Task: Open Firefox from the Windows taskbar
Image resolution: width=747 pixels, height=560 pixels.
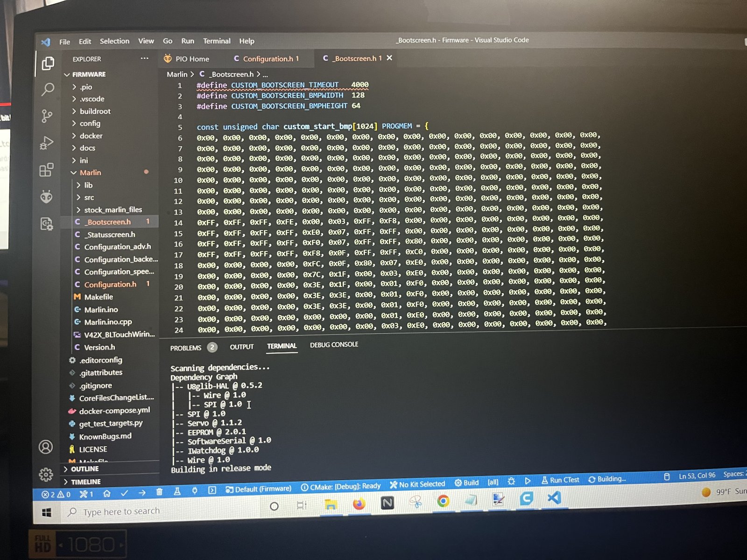Action: [359, 504]
